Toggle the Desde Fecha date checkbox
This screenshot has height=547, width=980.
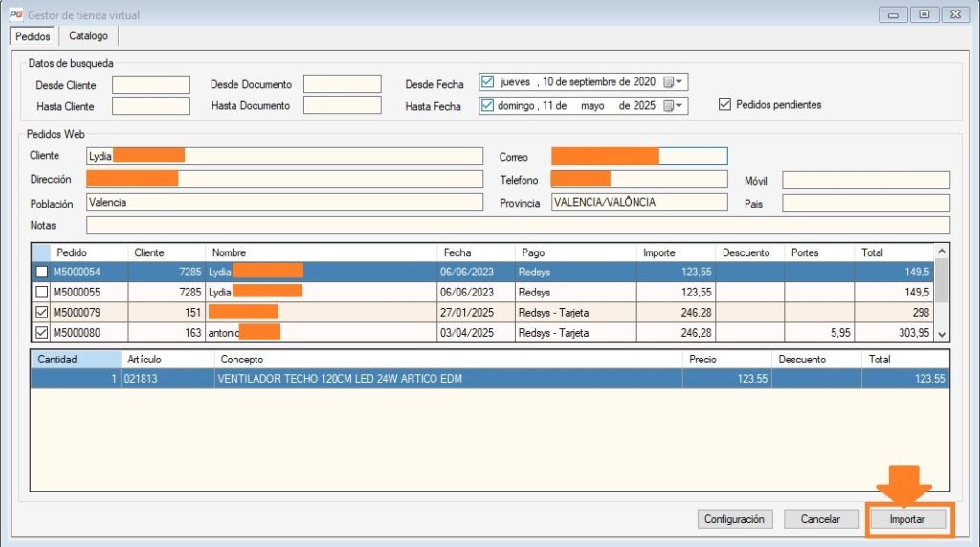[487, 82]
